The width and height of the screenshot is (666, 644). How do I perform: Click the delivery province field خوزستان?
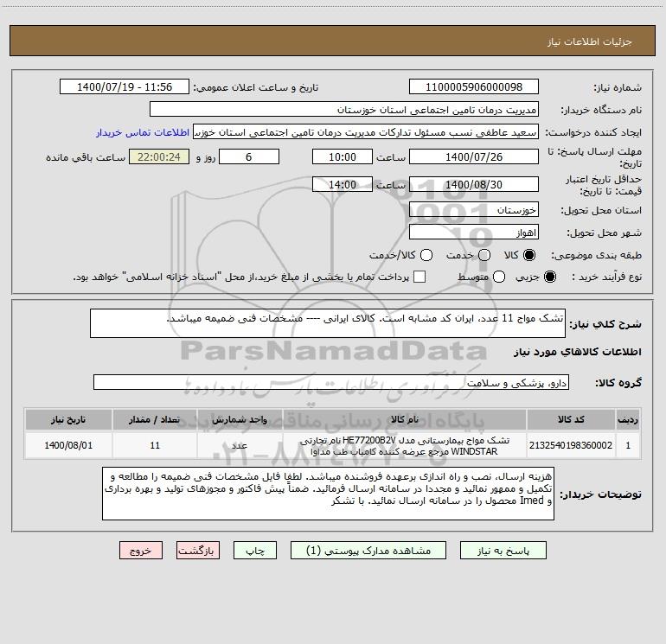[474, 210]
